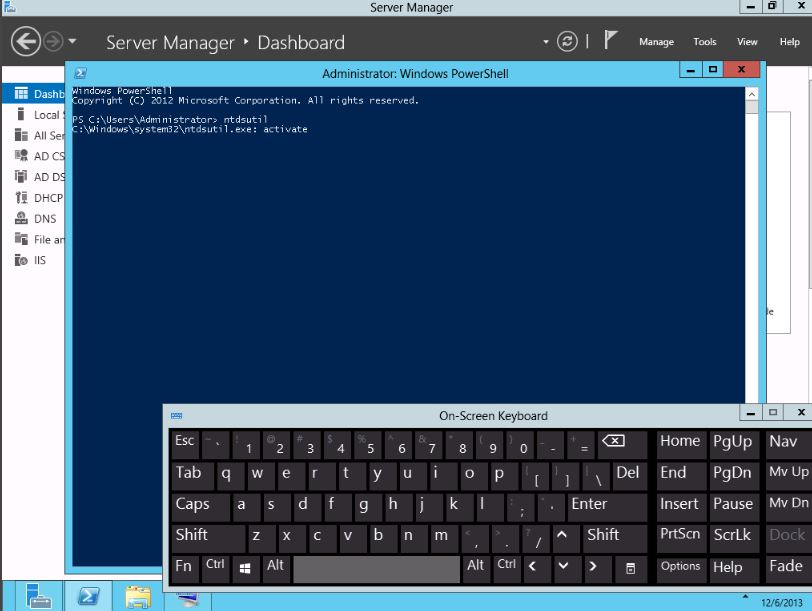Click the PowerShell window title bar icon
The width and height of the screenshot is (812, 611).
coord(81,73)
